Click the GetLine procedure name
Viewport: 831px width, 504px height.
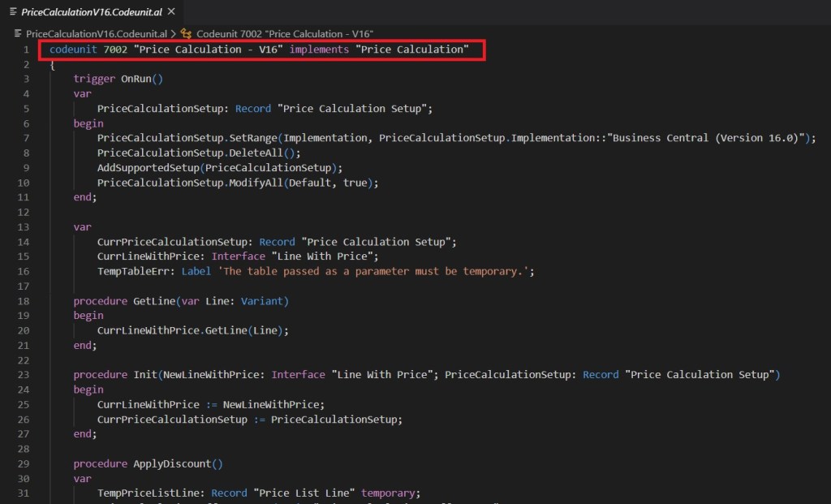tap(155, 300)
